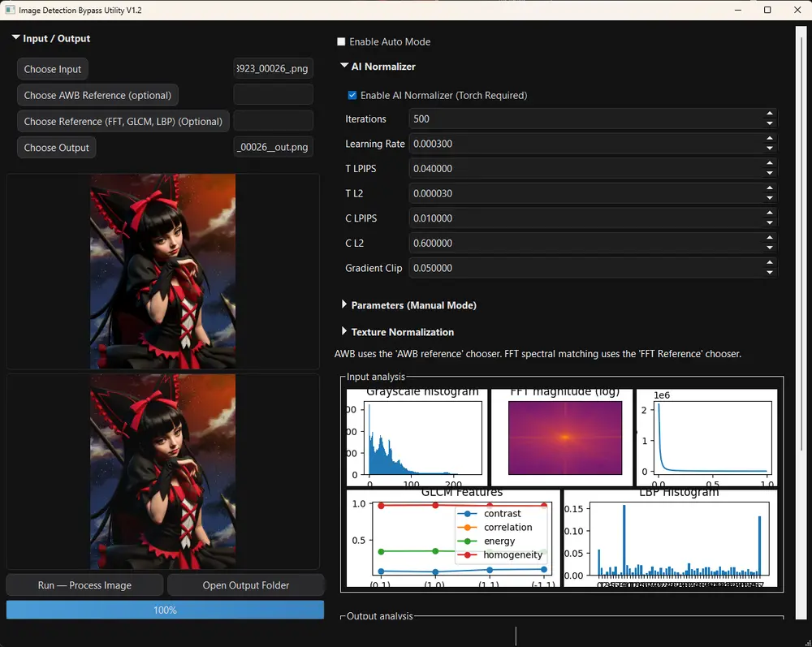This screenshot has height=647, width=812.
Task: Decrement the T L2 value
Action: (x=769, y=197)
